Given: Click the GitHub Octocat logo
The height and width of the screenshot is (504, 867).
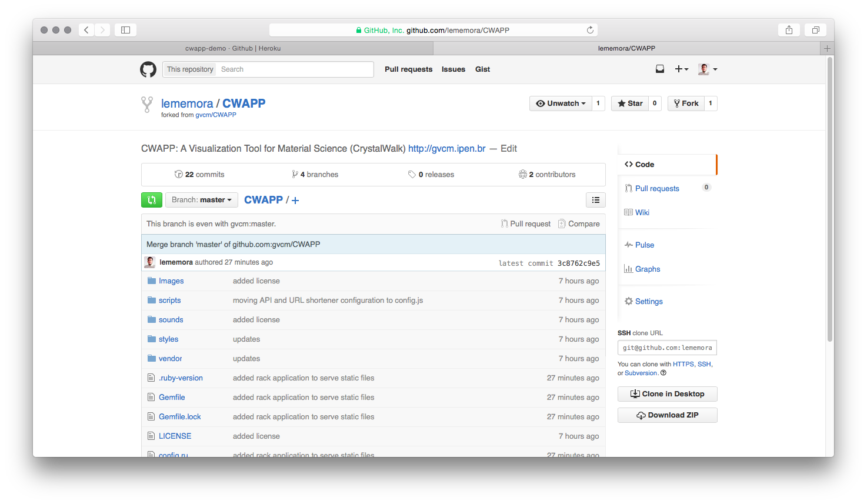Looking at the screenshot, I should pos(148,69).
